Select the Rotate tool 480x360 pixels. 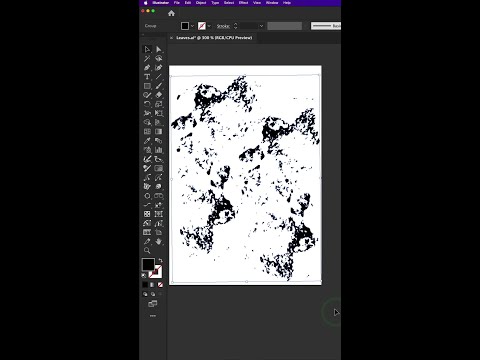[x=147, y=104]
